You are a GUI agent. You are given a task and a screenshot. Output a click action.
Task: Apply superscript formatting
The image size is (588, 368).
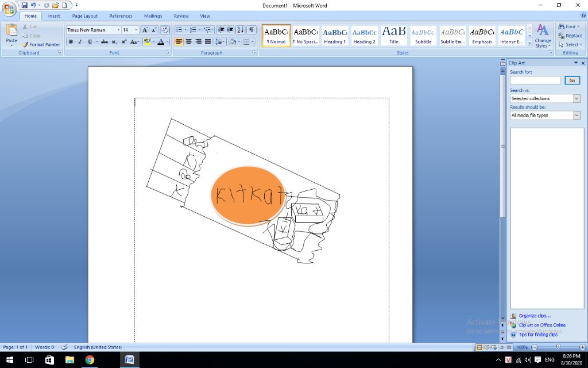tap(124, 41)
